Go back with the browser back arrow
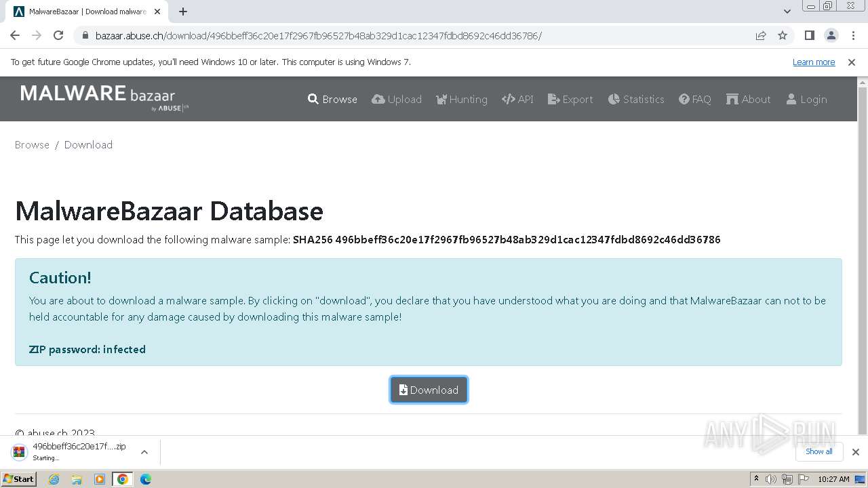The height and width of the screenshot is (488, 868). [15, 35]
